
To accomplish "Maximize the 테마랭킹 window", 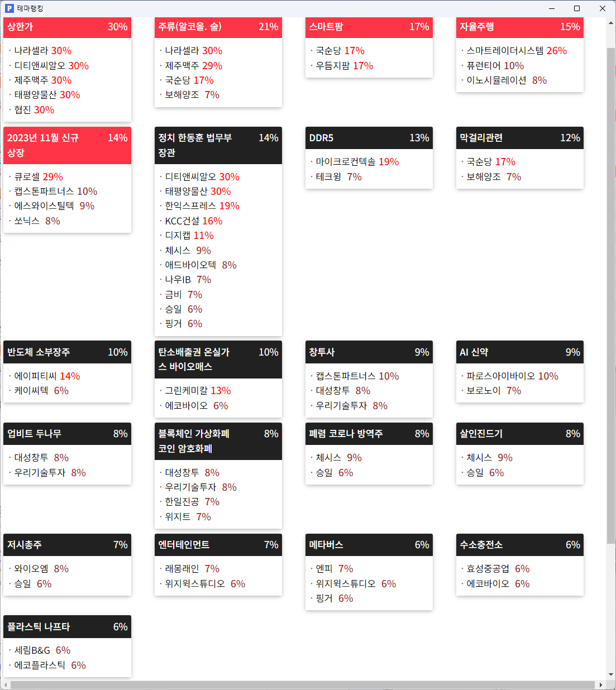I will coord(577,8).
